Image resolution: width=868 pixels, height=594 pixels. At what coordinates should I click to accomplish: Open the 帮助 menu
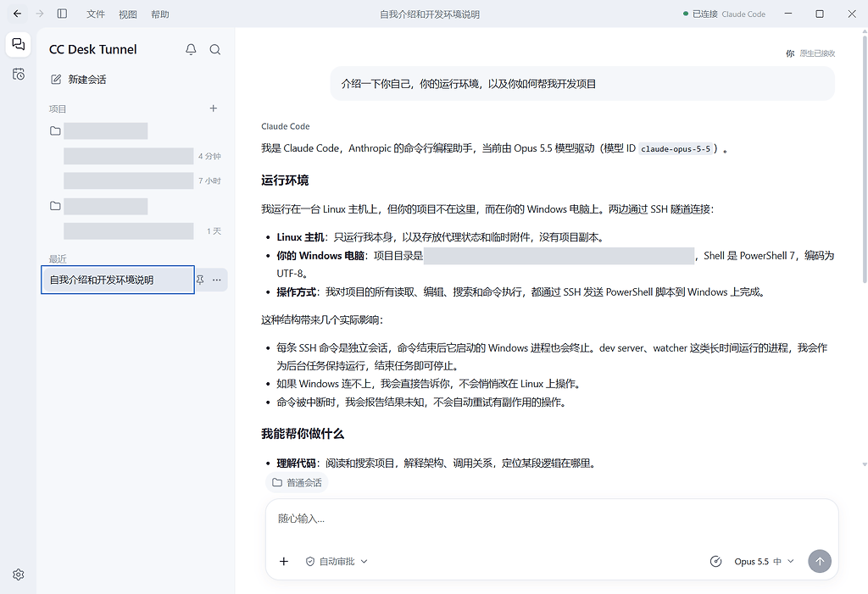160,14
